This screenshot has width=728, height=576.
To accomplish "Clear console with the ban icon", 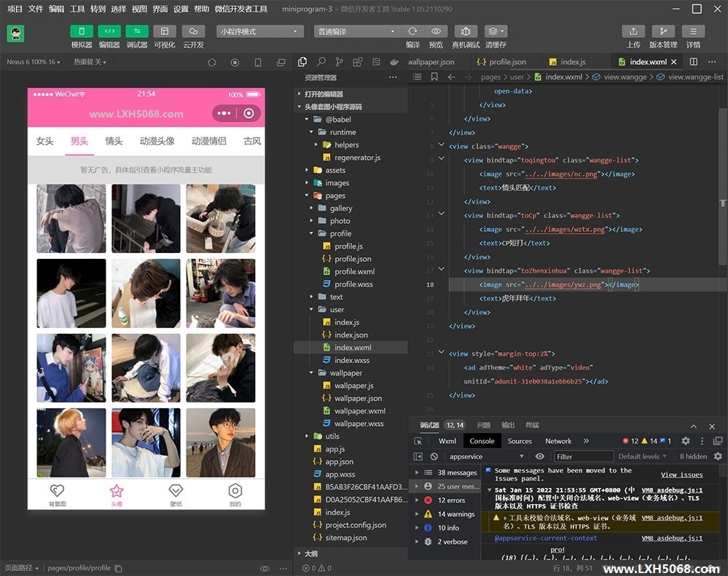I will (x=434, y=456).
